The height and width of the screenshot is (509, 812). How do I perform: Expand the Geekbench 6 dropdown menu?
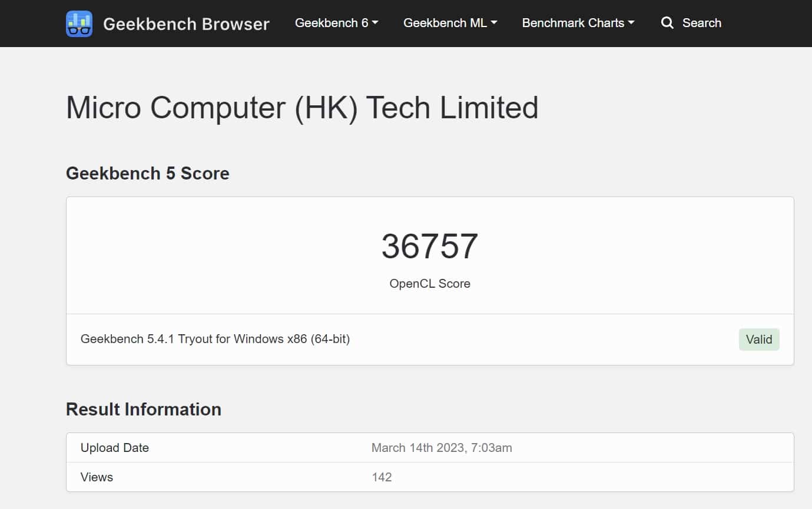(336, 23)
